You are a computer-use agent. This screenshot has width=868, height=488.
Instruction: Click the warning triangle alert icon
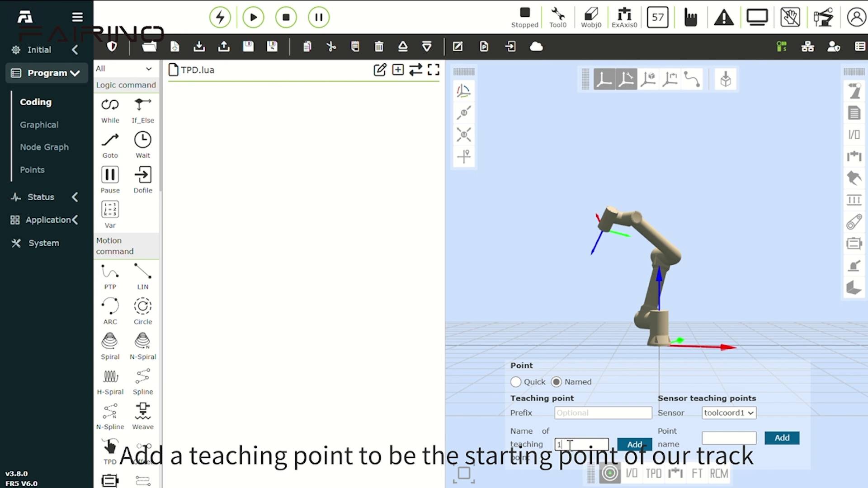[x=724, y=18]
